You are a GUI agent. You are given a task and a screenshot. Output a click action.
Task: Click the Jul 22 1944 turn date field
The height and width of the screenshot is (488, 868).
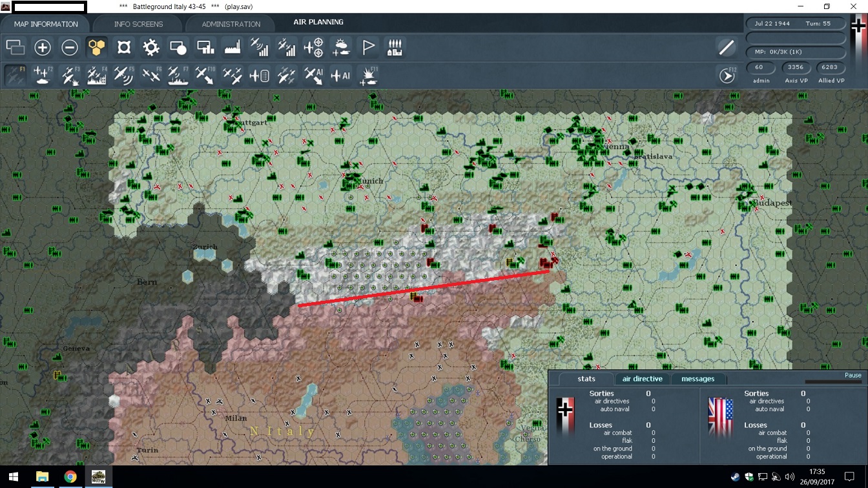tap(795, 24)
